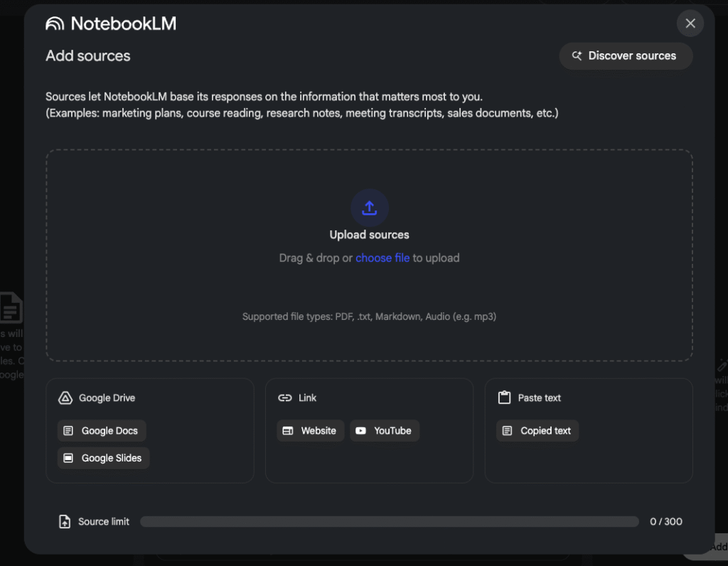Click the document icon in Google Docs chip

[x=68, y=431]
